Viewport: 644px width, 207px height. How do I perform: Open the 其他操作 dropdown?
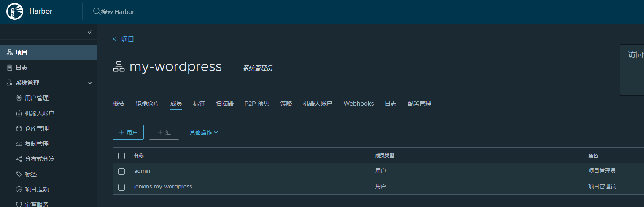click(204, 132)
